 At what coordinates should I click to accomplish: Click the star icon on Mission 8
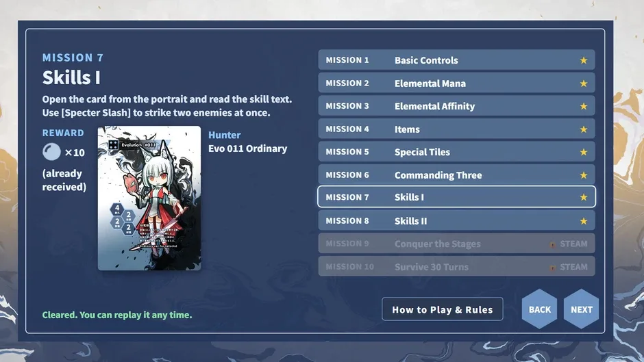point(583,221)
